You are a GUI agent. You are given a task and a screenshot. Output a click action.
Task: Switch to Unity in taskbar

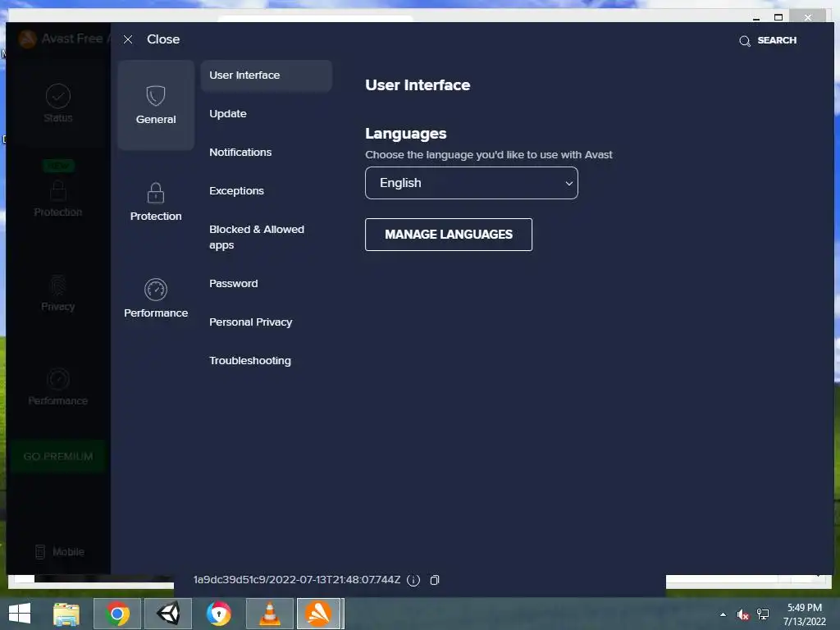click(168, 614)
